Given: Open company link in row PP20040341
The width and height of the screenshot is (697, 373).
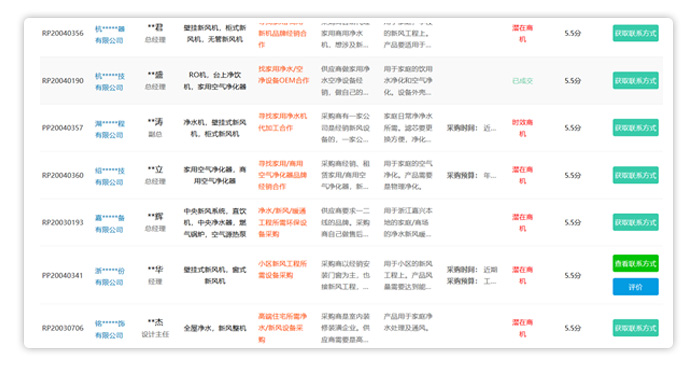Looking at the screenshot, I should (x=109, y=277).
